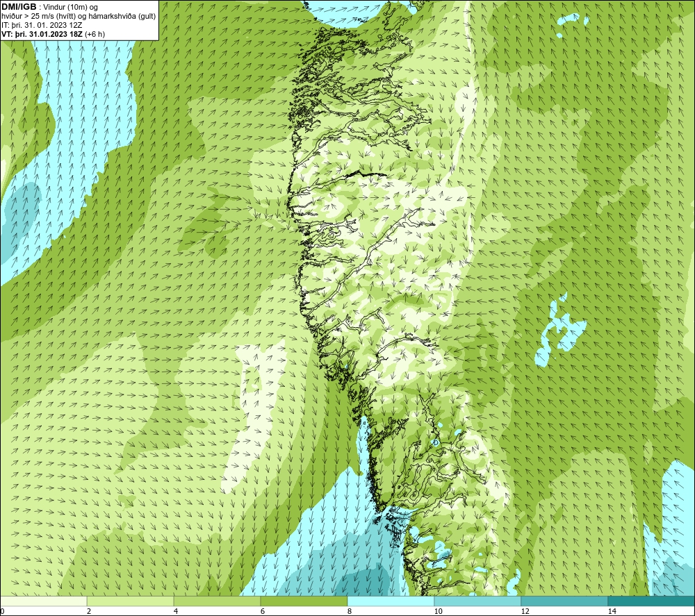
Task: Click the 4–6 m/s green legend segment
Action: tap(217, 601)
